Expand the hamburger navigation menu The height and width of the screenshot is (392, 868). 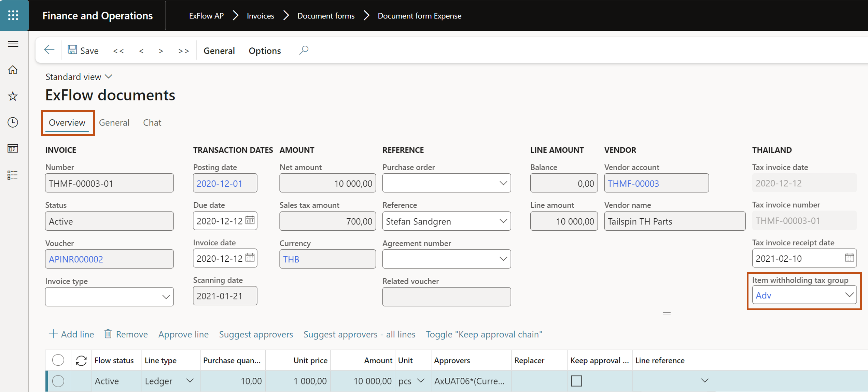pyautogui.click(x=13, y=44)
